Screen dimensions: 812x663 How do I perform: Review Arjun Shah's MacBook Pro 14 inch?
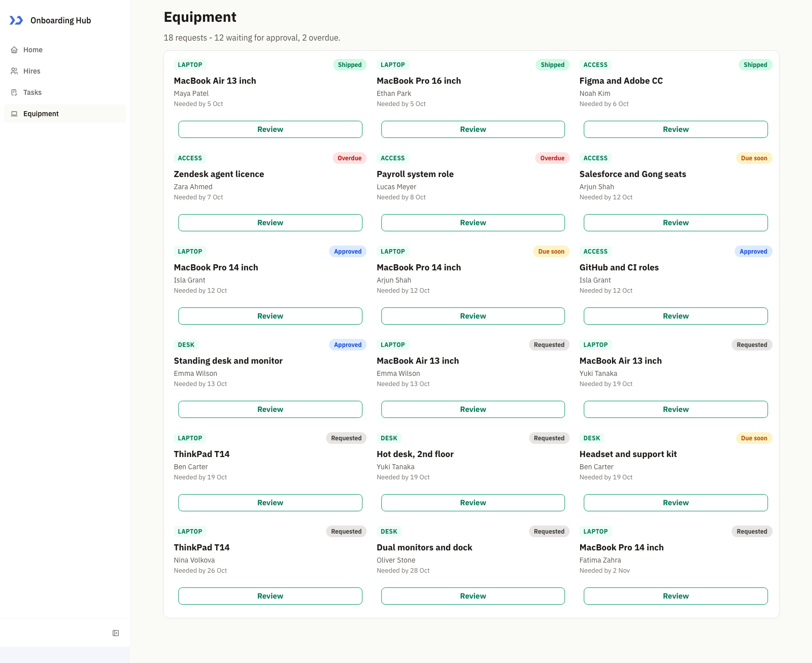point(473,316)
